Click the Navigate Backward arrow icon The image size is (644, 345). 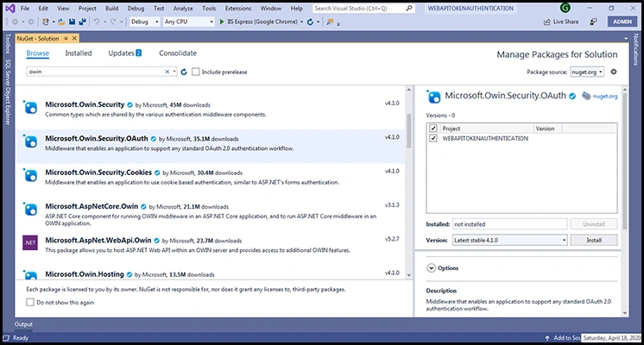16,22
